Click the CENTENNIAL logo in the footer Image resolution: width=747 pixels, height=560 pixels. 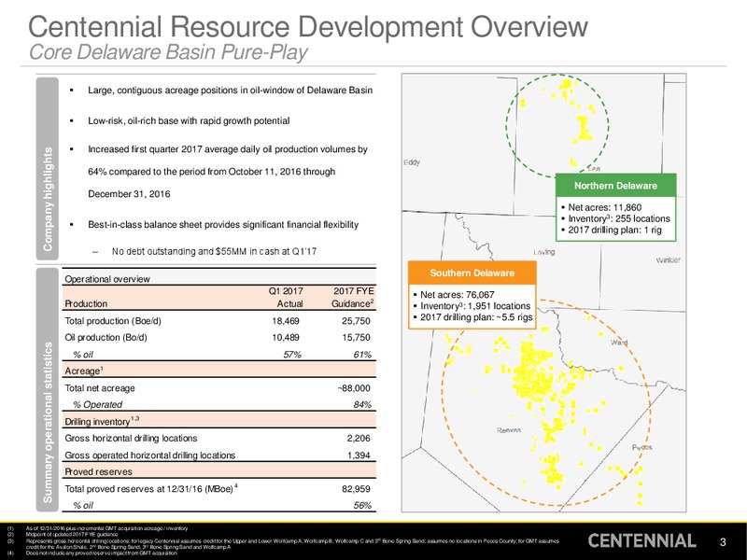pos(641,540)
